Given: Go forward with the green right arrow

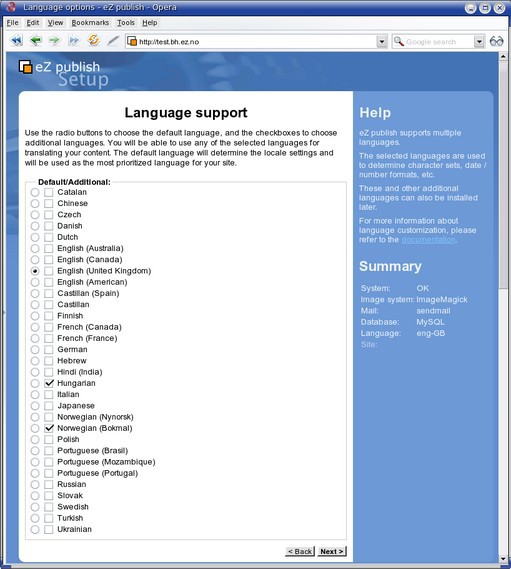Looking at the screenshot, I should 54,40.
